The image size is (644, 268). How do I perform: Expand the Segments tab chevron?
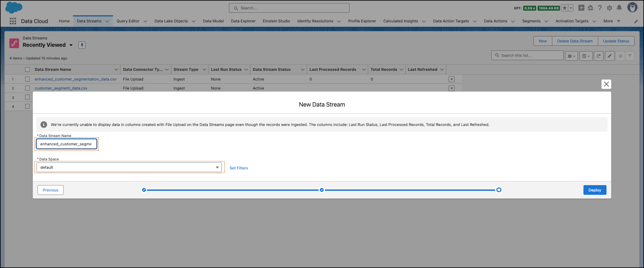click(x=546, y=21)
